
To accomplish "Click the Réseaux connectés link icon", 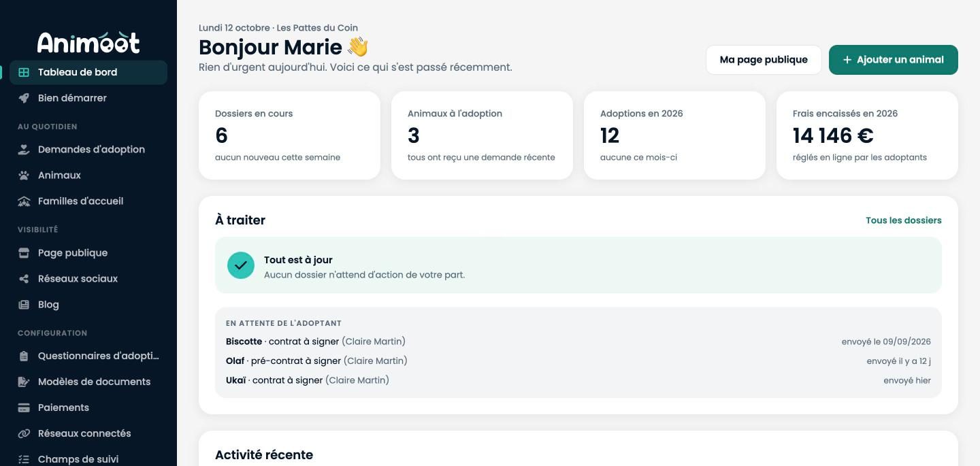I will (24, 434).
